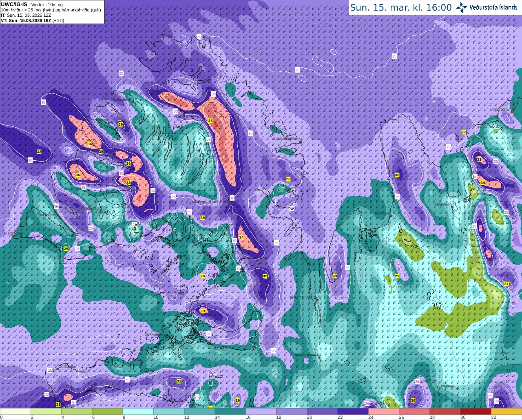This screenshot has height=420, width=522.
Task: Pick the 24–26 legend color swatch
Action: (x=384, y=411)
